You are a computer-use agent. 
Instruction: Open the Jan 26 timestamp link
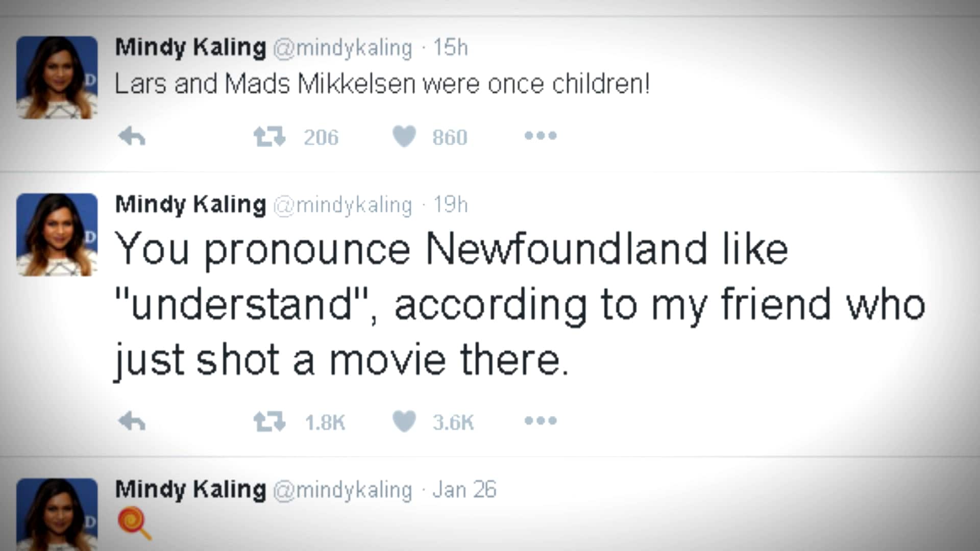(464, 490)
